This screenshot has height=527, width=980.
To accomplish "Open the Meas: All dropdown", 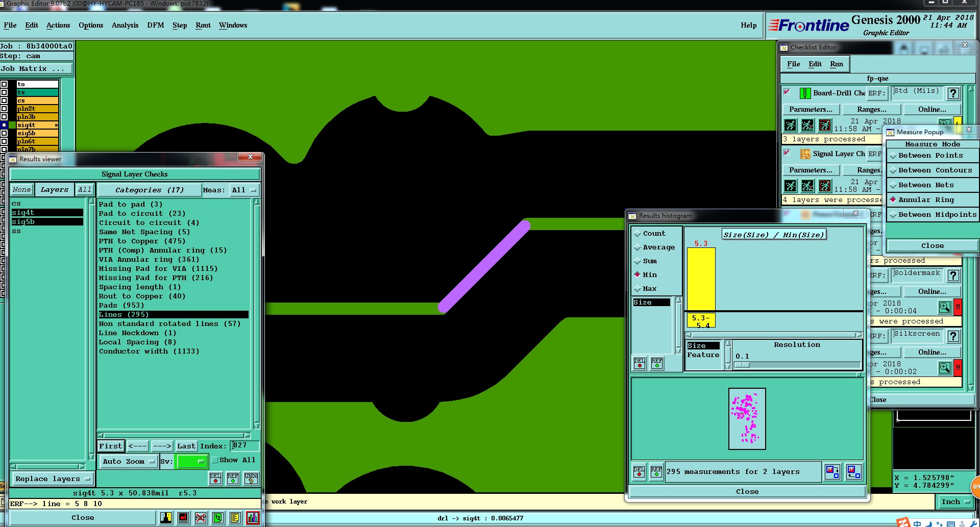I will tap(244, 190).
